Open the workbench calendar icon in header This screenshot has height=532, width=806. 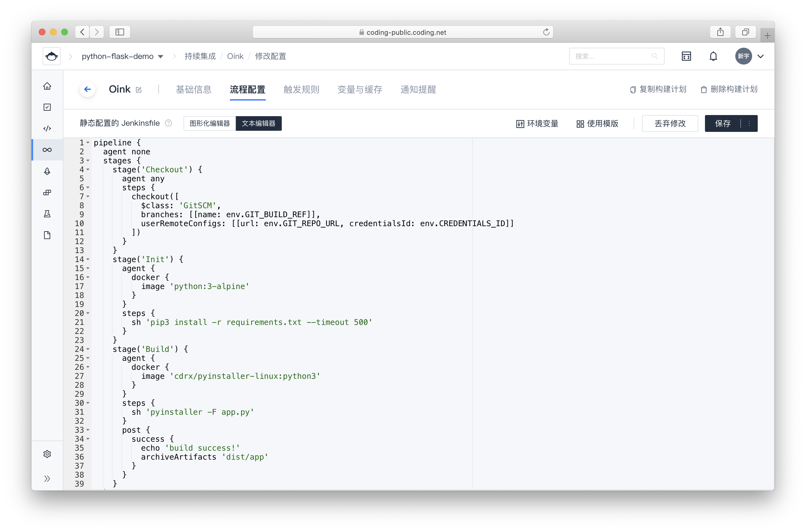686,56
